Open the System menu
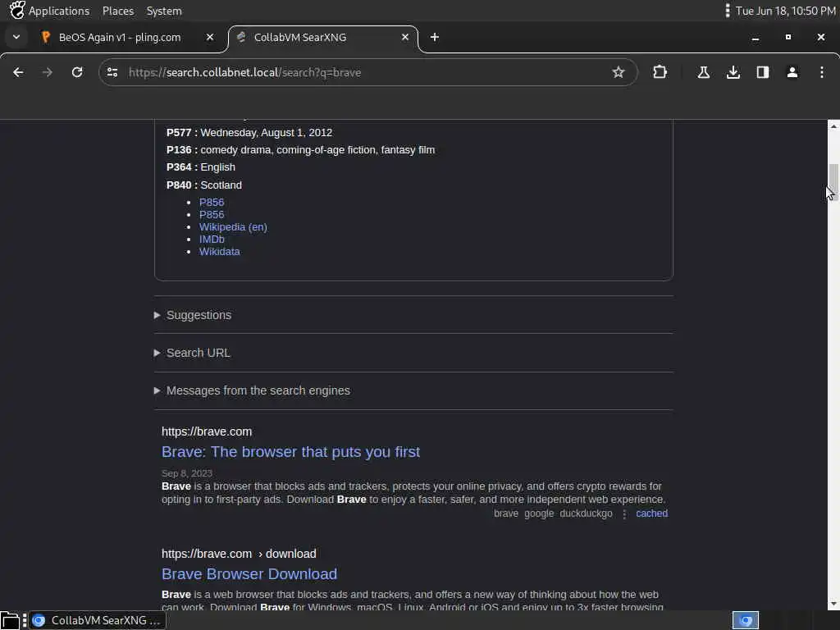Image resolution: width=840 pixels, height=630 pixels. coord(164,11)
